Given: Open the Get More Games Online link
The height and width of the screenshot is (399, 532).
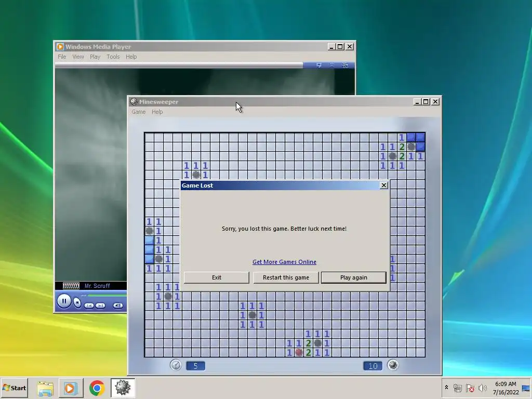Looking at the screenshot, I should click(x=284, y=262).
